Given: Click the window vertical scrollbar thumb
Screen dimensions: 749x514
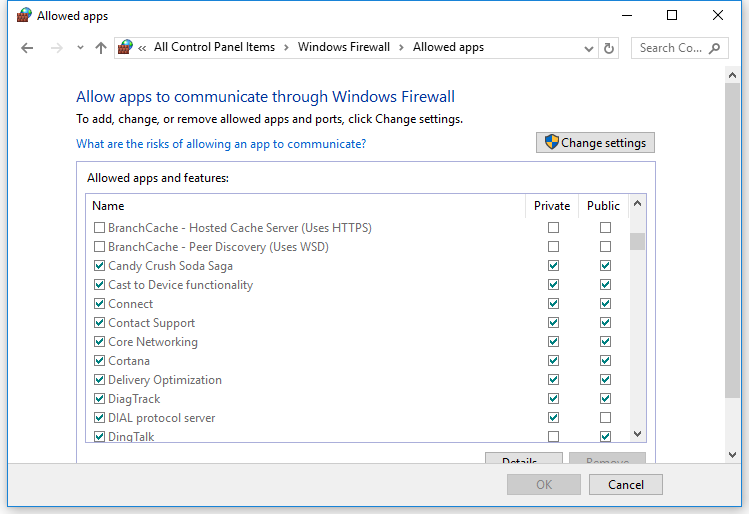Looking at the screenshot, I should [732, 240].
